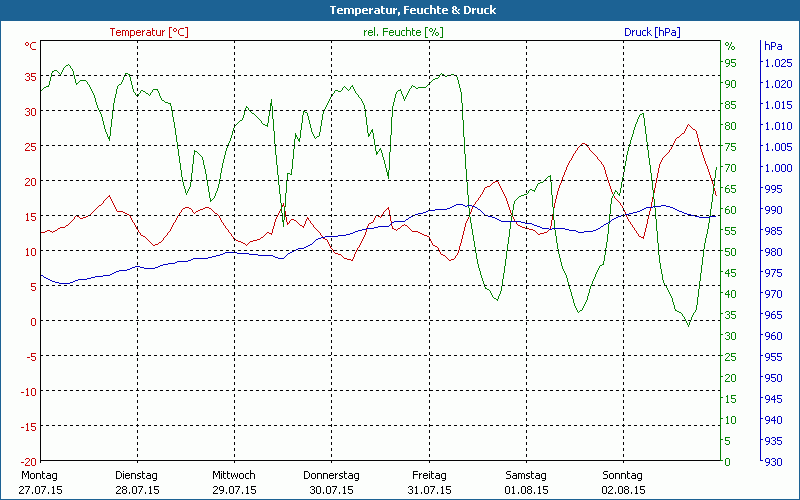Select the green 'rel. Feuchte [%]' legend label
The image size is (800, 500).
pyautogui.click(x=403, y=32)
